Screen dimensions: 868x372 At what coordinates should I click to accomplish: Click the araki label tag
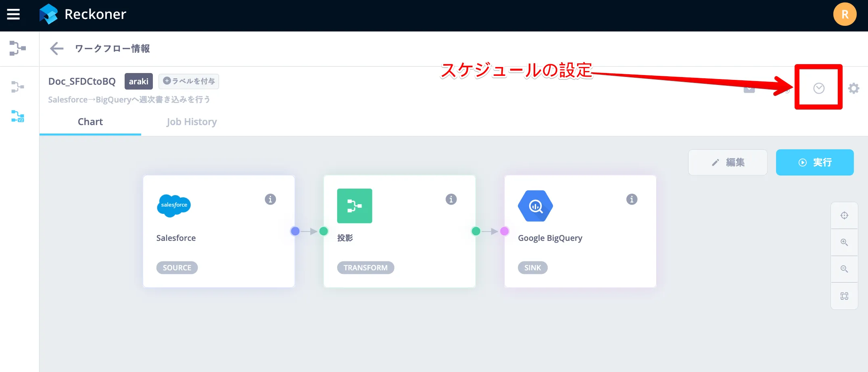138,82
